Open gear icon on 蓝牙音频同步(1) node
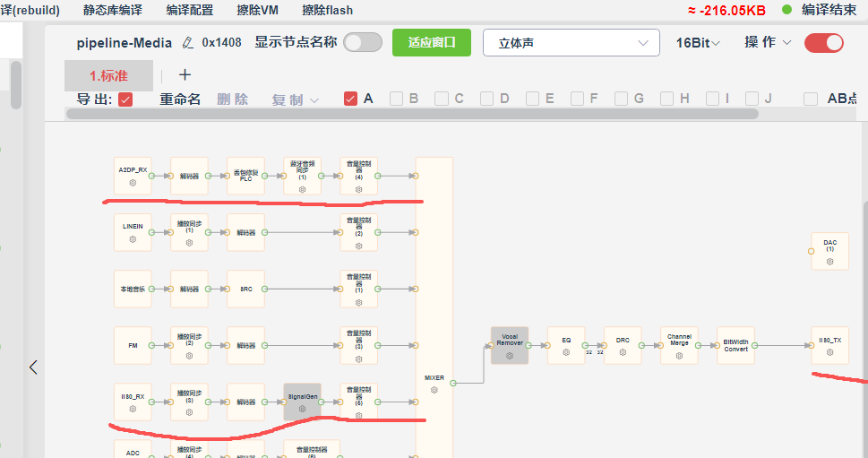Image resolution: width=868 pixels, height=458 pixels. (302, 189)
